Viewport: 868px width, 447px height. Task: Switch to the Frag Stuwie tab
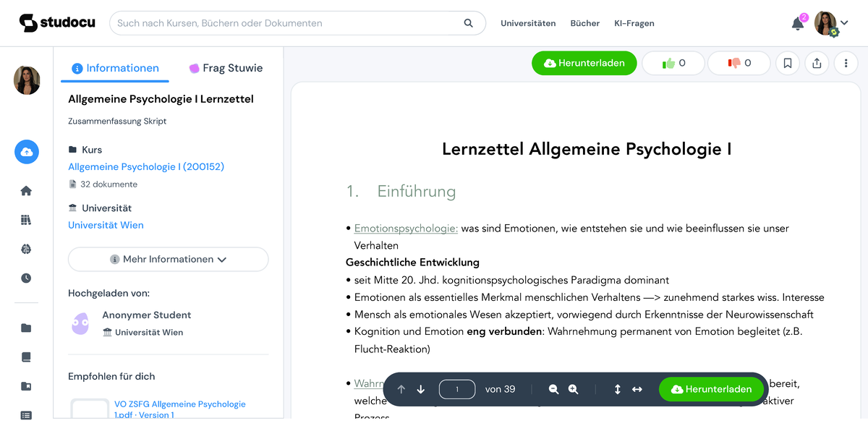[226, 67]
